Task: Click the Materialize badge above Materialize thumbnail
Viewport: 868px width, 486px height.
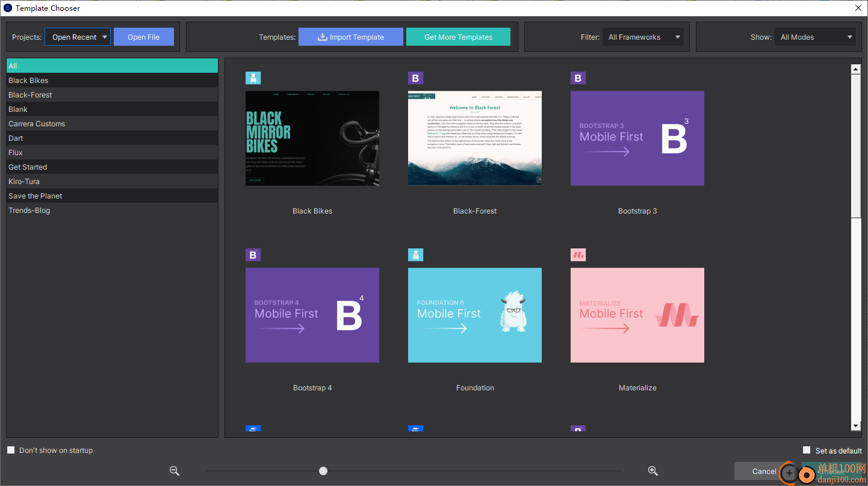Action: click(x=578, y=255)
